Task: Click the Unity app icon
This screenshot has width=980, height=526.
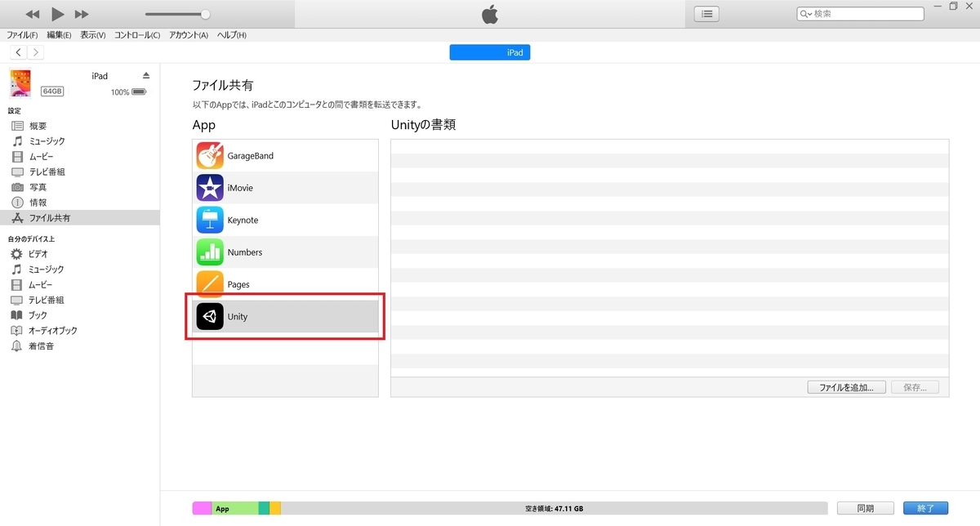Action: point(210,317)
